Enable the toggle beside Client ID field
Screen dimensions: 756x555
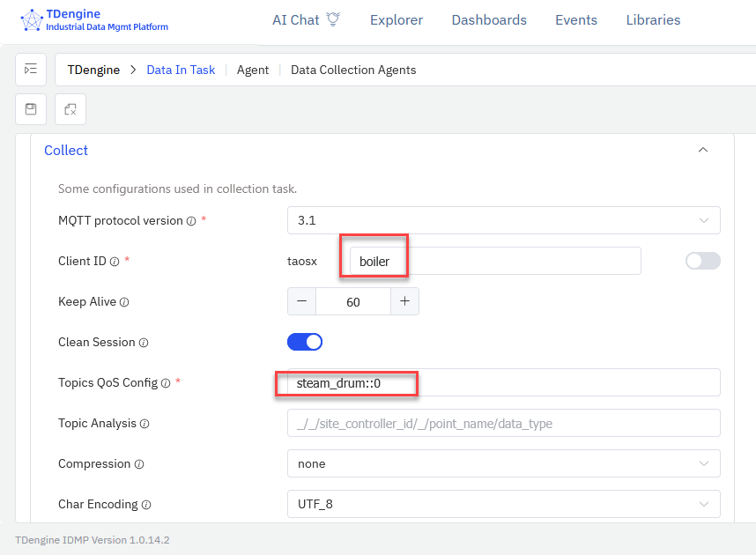coord(702,261)
